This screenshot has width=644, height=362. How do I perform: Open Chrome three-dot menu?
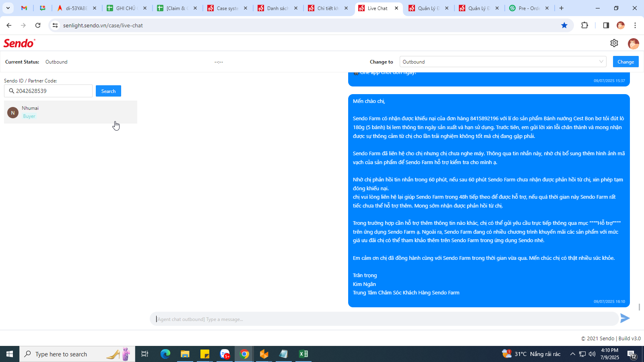[x=635, y=25]
